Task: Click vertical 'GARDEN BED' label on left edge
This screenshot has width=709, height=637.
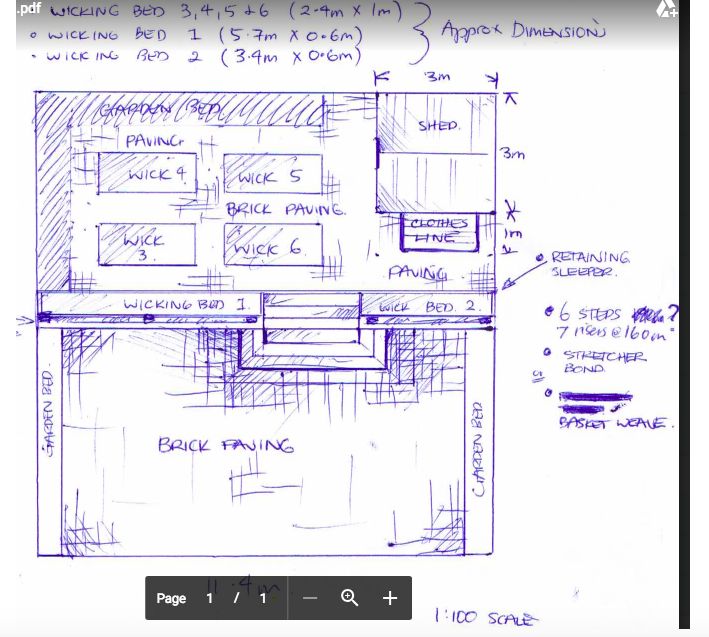Action: click(48, 414)
